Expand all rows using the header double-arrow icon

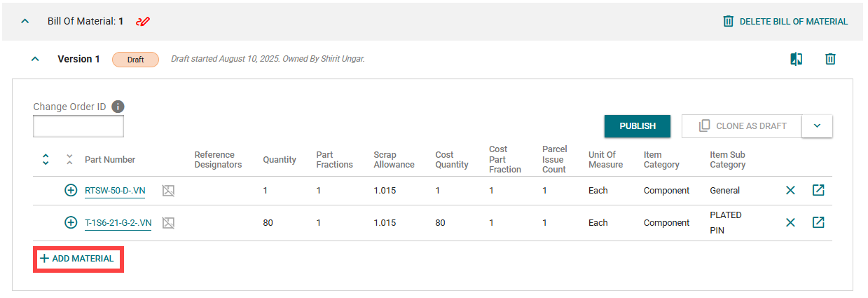[x=46, y=159]
